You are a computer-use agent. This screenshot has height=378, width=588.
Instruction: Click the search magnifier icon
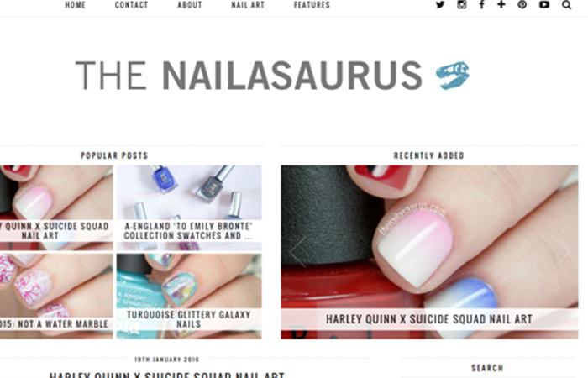point(567,5)
